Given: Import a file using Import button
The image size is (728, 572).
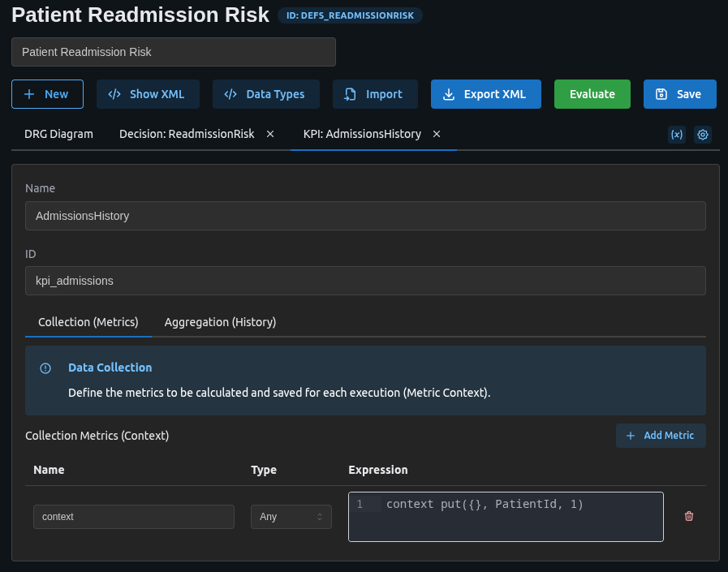Looking at the screenshot, I should [x=374, y=94].
